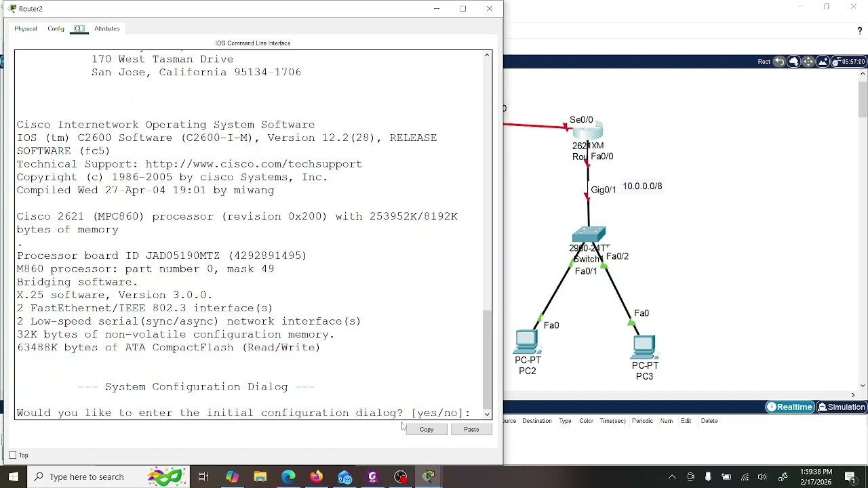Click the Copy button below the CLI
Screen dimensions: 868x488
(x=427, y=429)
